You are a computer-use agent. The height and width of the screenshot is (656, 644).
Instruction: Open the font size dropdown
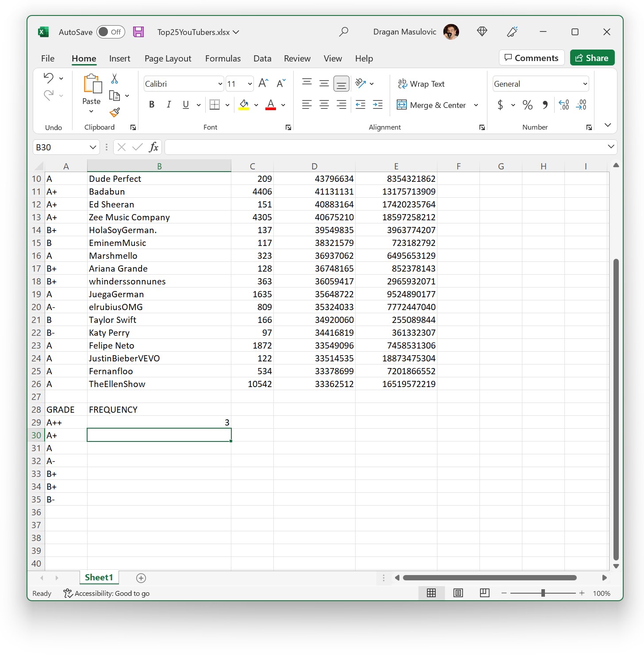tap(250, 84)
